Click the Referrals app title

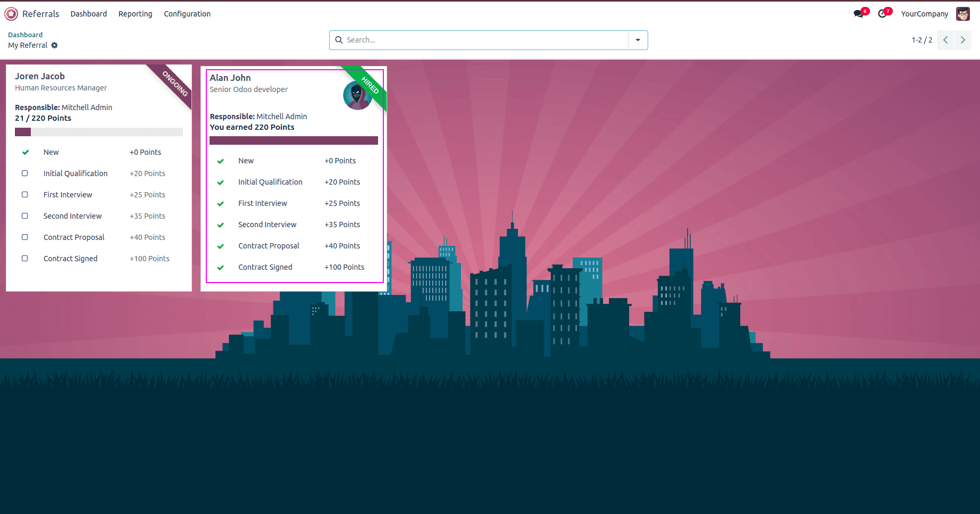pos(41,14)
